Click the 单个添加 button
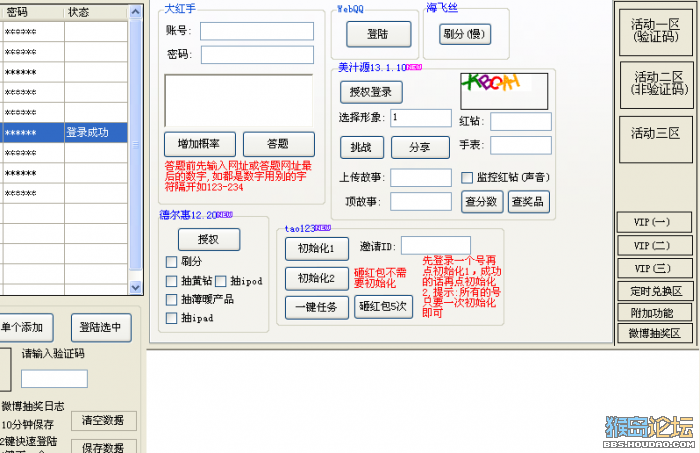700x453 pixels. click(26, 328)
